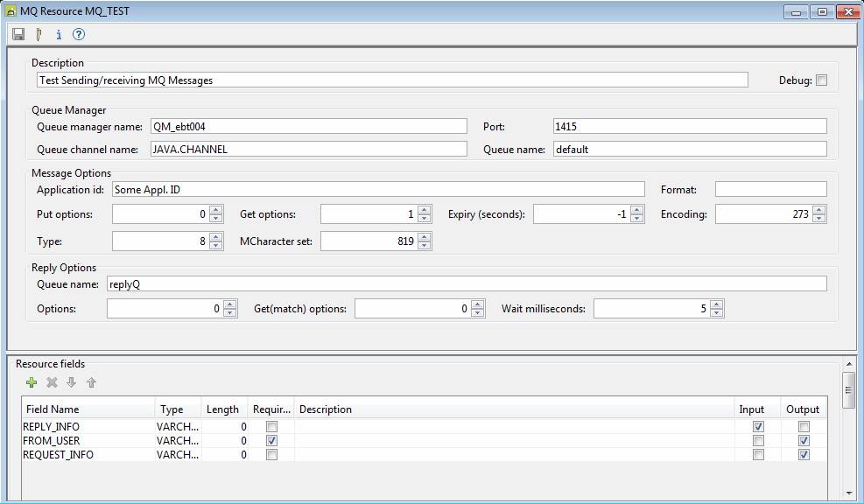Open the help question mark icon

click(x=79, y=35)
